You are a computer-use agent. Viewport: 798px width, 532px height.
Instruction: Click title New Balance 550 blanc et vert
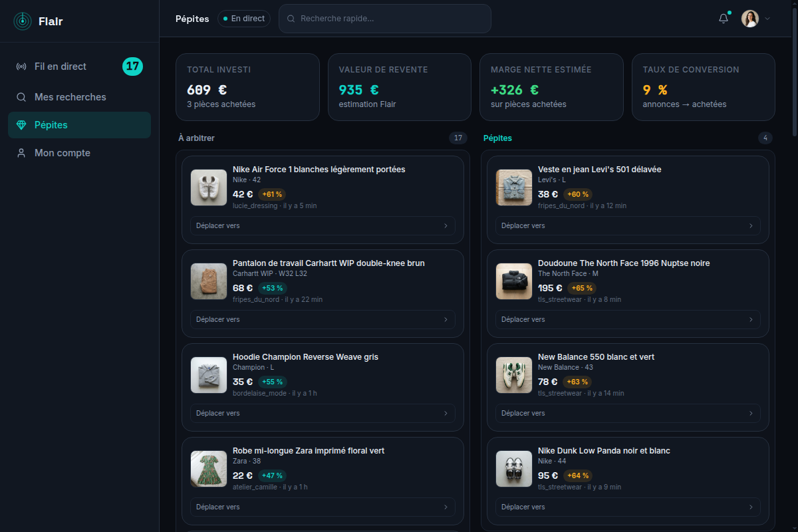(596, 357)
